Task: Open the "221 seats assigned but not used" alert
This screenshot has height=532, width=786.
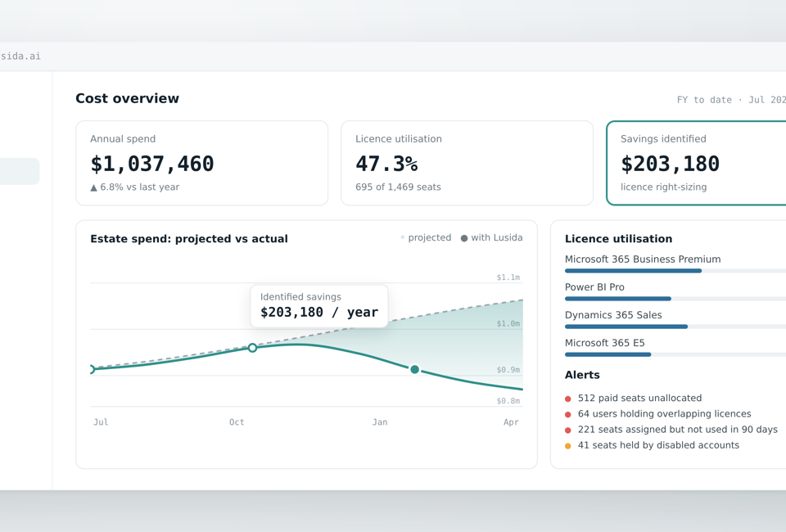Action: click(x=671, y=430)
